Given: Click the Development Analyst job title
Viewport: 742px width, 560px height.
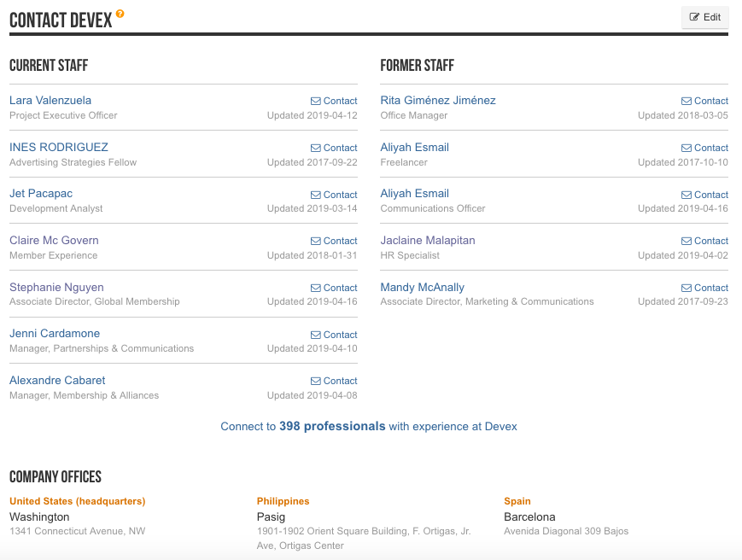Looking at the screenshot, I should point(56,208).
